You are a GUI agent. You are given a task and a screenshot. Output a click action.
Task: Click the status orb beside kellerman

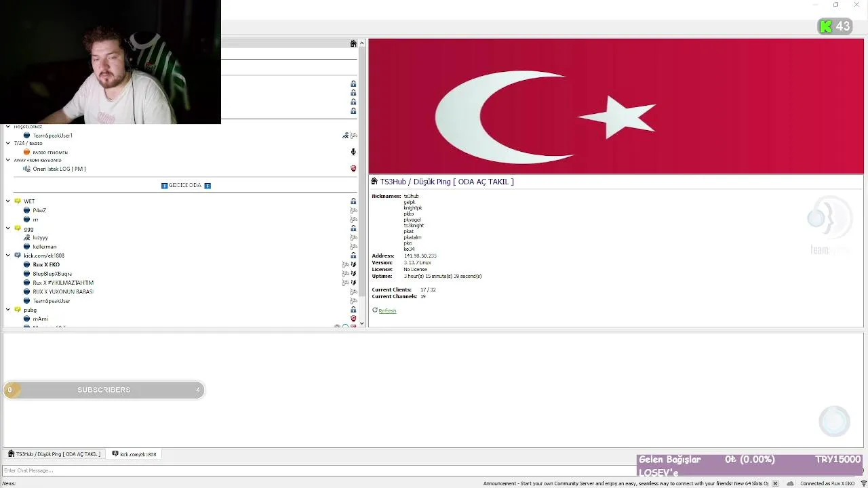click(x=26, y=247)
